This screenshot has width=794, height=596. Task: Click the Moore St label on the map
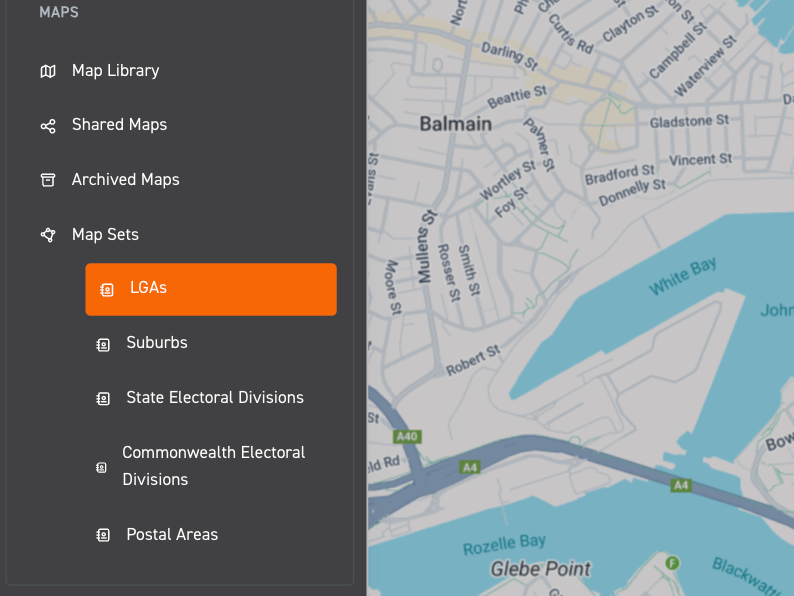pyautogui.click(x=393, y=288)
